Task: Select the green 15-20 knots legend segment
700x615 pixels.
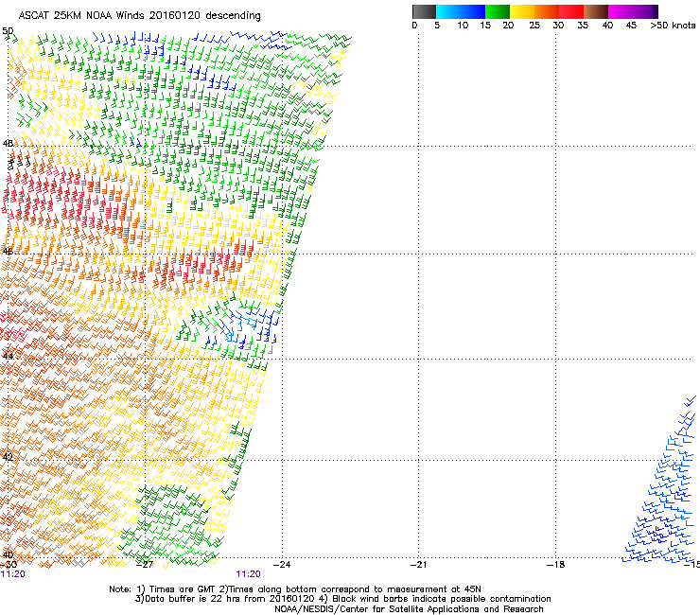Action: (x=498, y=11)
